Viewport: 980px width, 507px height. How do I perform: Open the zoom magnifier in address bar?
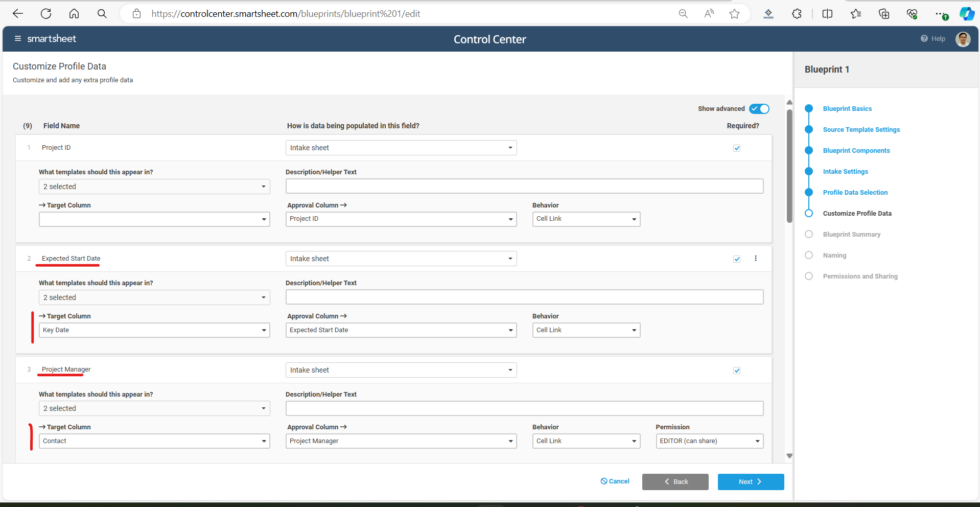[683, 14]
